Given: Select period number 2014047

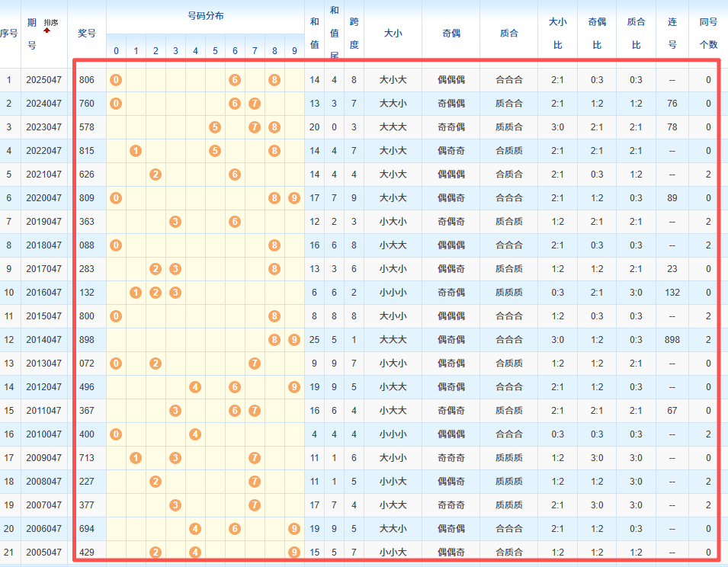Looking at the screenshot, I should (43, 340).
